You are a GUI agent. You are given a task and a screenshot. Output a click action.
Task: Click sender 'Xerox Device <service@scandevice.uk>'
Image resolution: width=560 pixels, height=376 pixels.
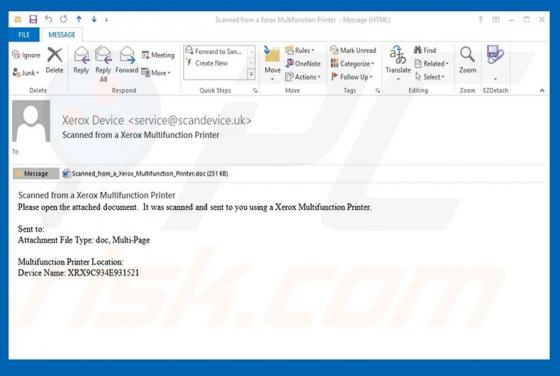pyautogui.click(x=157, y=120)
